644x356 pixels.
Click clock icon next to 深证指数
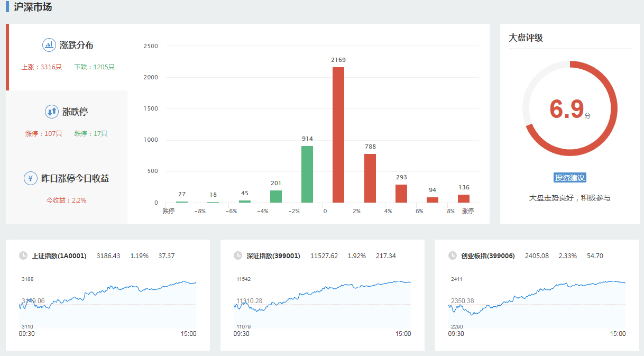click(x=238, y=255)
